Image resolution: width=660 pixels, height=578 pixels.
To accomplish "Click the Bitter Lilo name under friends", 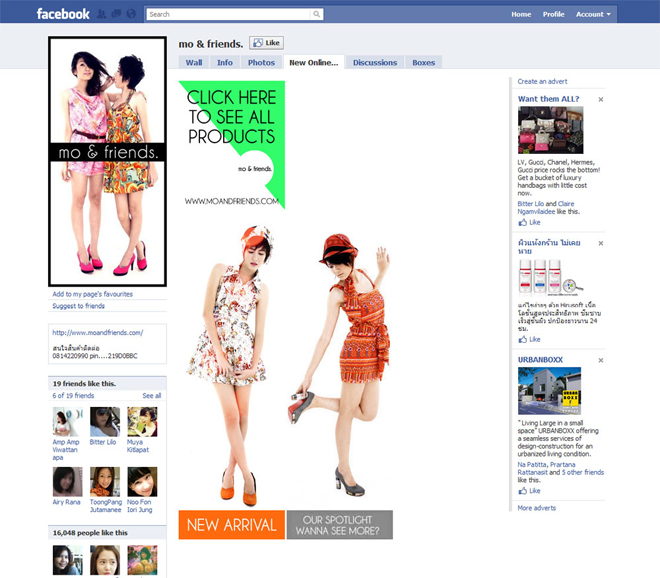I will pyautogui.click(x=103, y=442).
